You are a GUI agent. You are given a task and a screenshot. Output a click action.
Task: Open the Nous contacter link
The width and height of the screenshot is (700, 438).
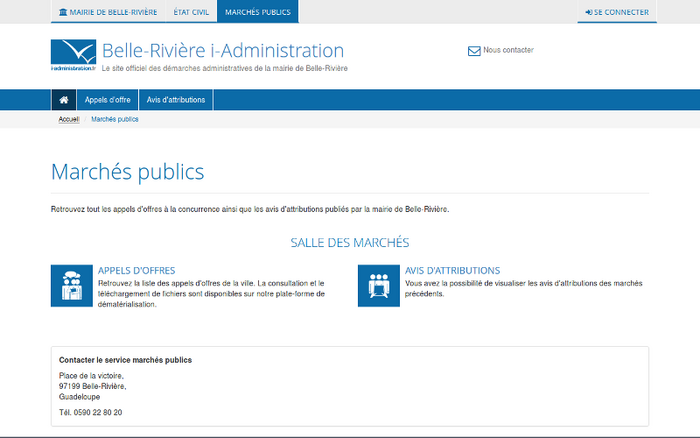click(x=508, y=50)
